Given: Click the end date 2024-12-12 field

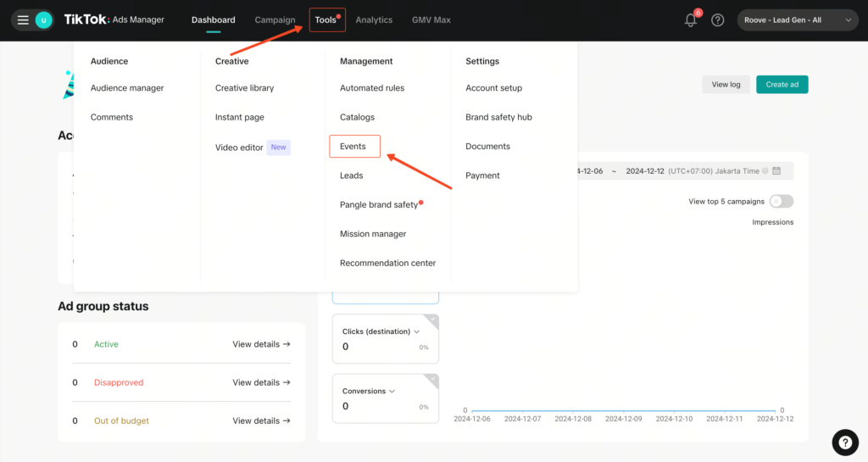Looking at the screenshot, I should click(644, 171).
